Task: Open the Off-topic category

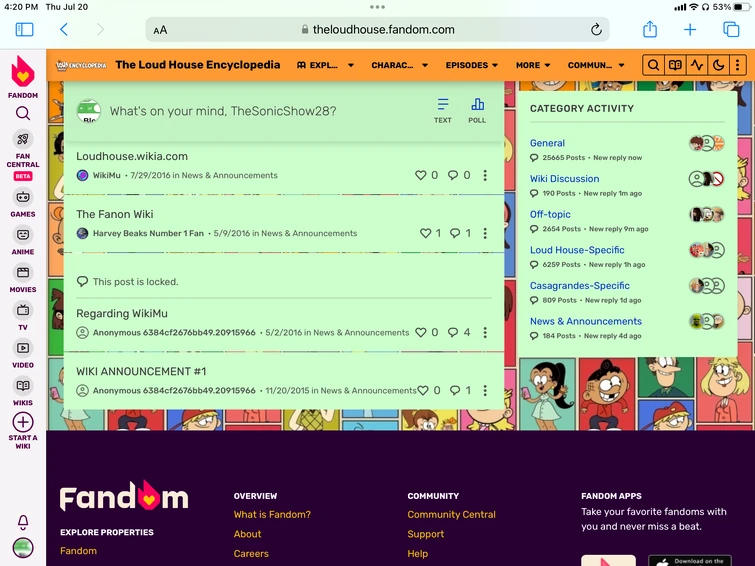Action: [x=550, y=214]
